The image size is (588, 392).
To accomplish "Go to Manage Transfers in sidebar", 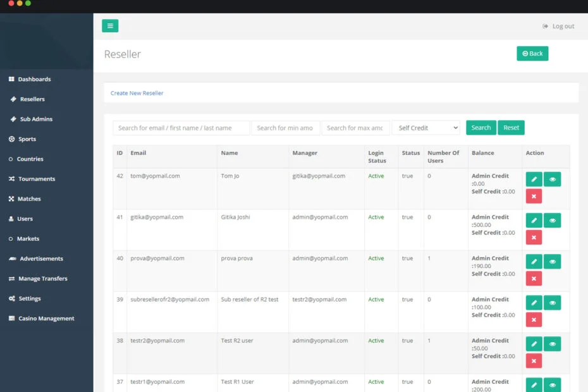I will [38, 279].
